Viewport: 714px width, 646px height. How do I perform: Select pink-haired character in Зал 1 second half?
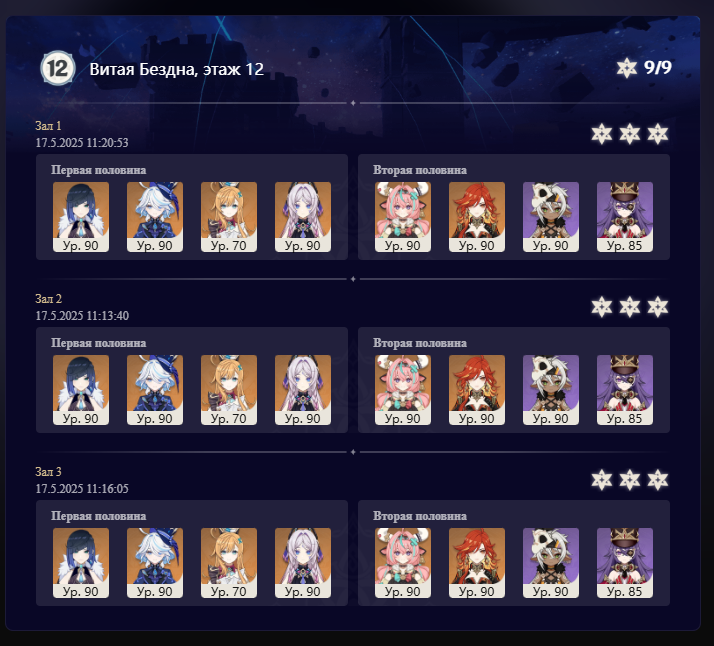pyautogui.click(x=403, y=217)
